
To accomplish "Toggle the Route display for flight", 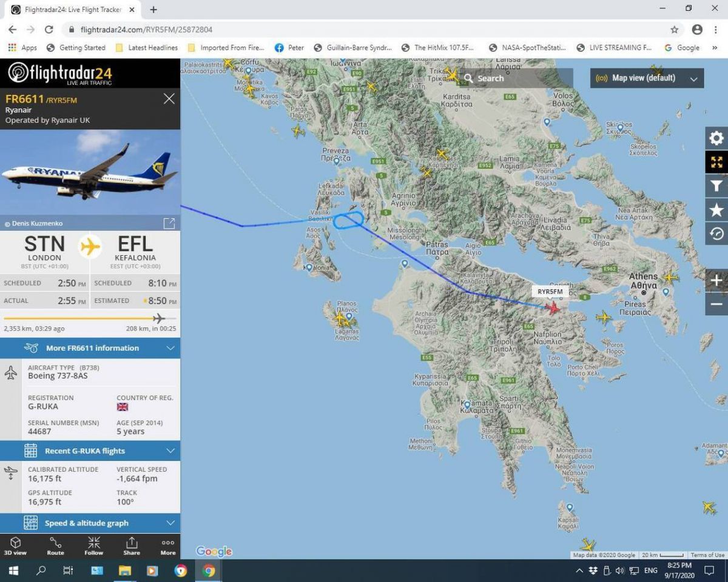I will pos(55,546).
